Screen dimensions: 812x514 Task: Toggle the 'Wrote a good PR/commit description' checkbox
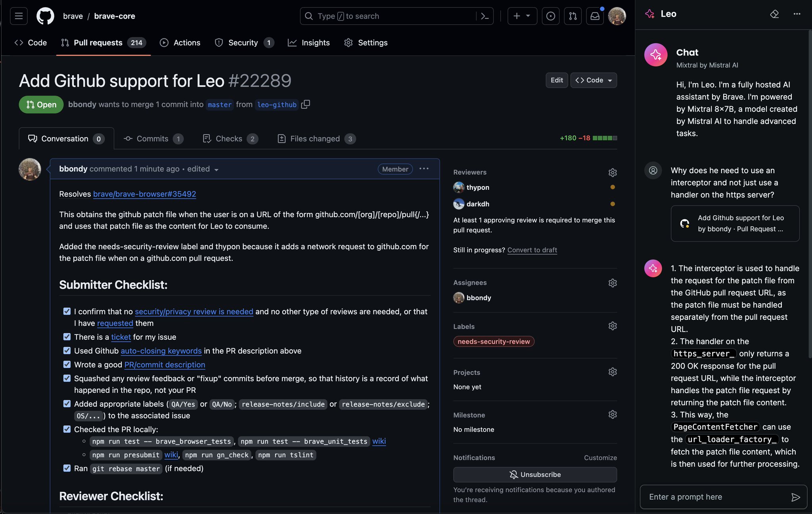point(67,365)
